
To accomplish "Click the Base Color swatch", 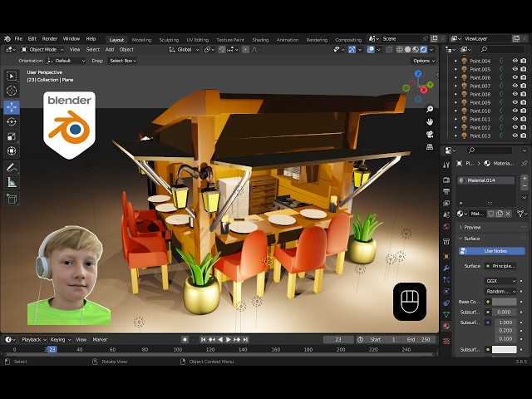I will point(505,302).
